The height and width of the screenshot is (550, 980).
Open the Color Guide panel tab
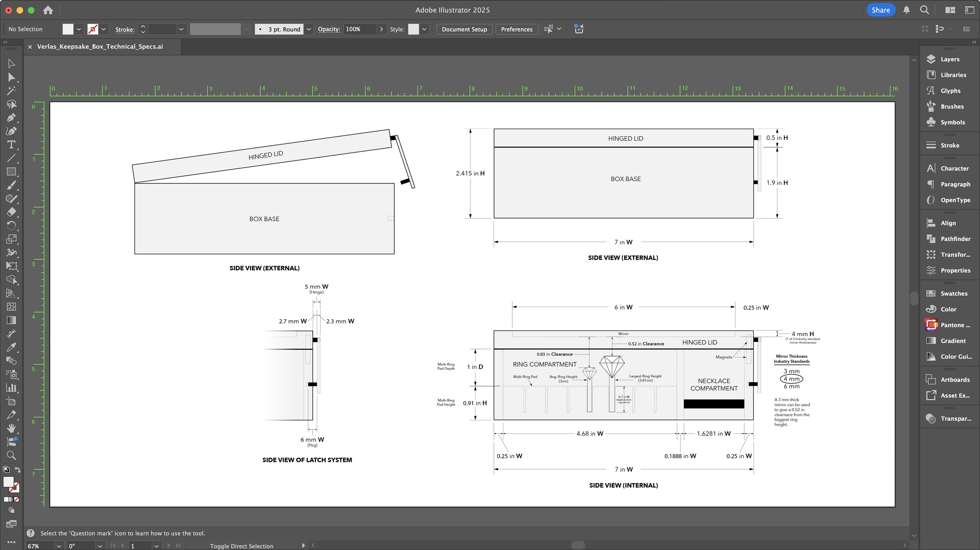tap(949, 356)
